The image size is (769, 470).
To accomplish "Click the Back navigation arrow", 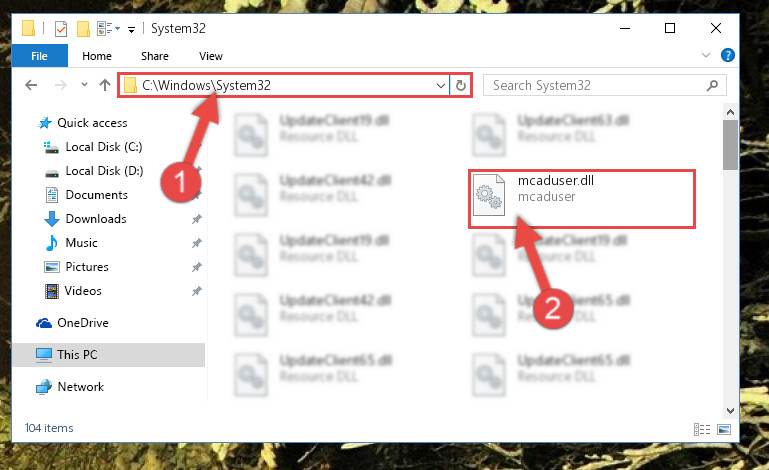I will click(x=31, y=85).
